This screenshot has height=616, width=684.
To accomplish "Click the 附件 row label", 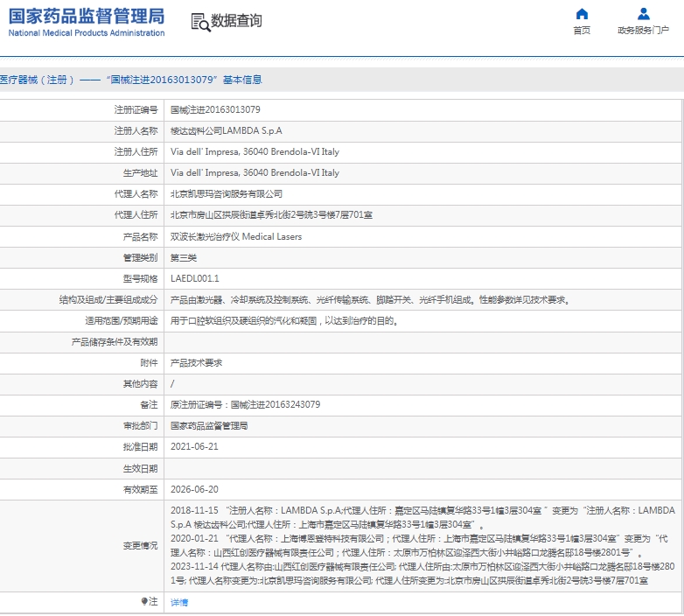I will 149,363.
